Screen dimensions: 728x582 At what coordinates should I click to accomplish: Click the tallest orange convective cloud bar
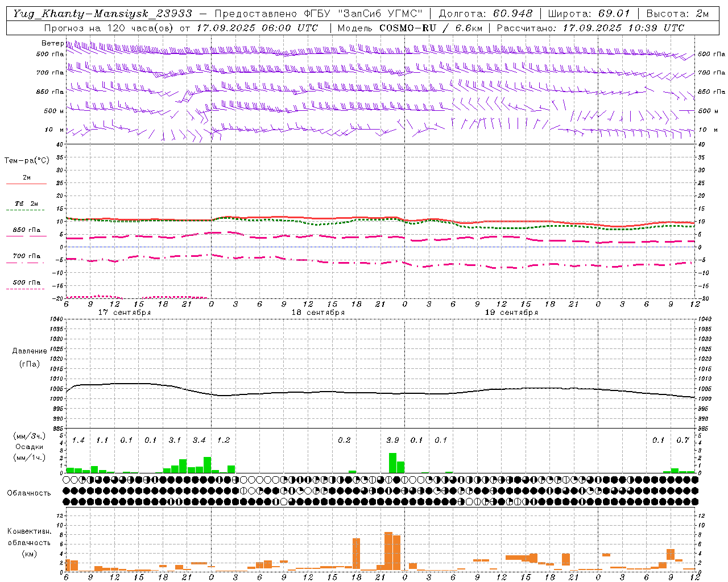click(x=388, y=551)
